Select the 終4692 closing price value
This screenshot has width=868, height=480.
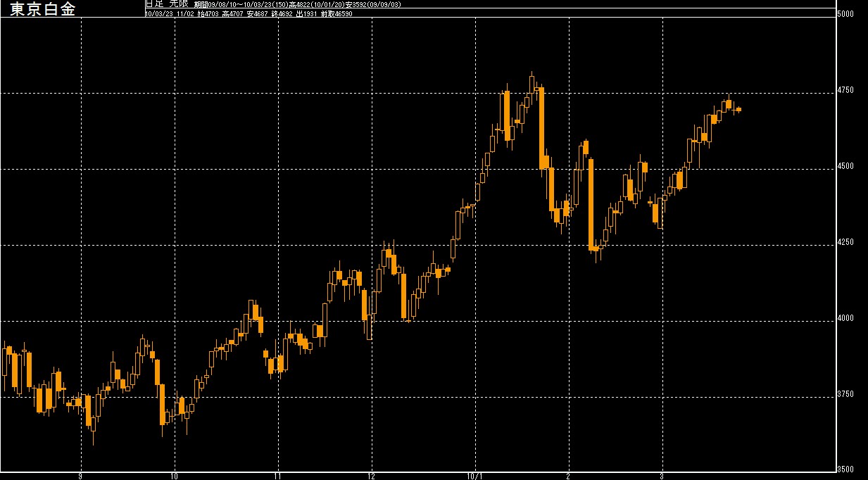[x=282, y=13]
